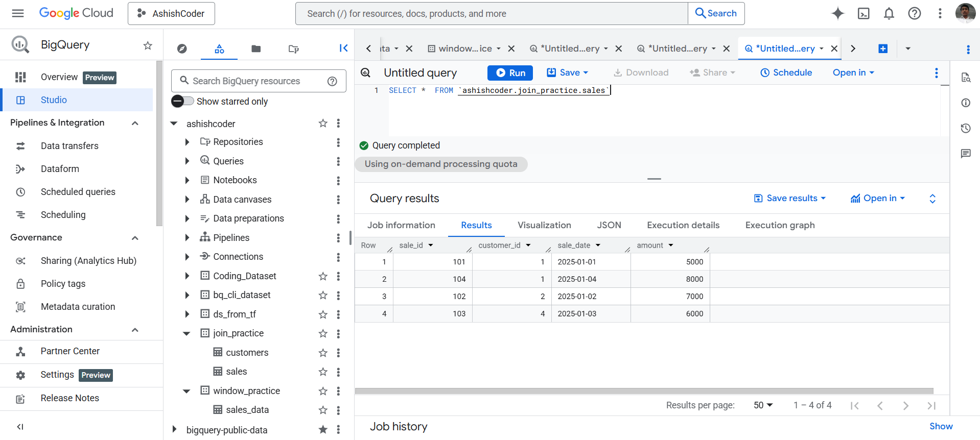Viewport: 980px width, 440px height.
Task: Switch to the explorer compass icon
Action: tap(182, 48)
